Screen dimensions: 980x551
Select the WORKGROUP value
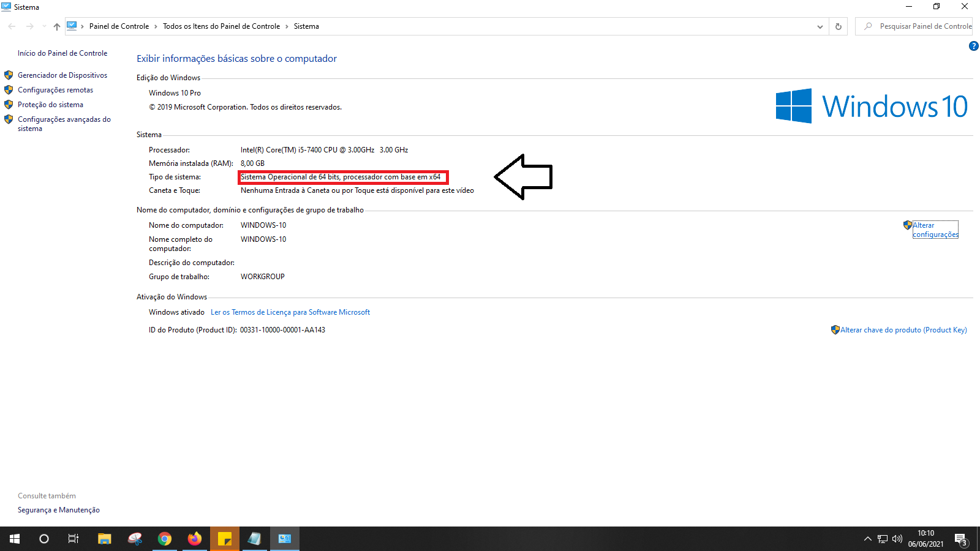[x=263, y=277]
